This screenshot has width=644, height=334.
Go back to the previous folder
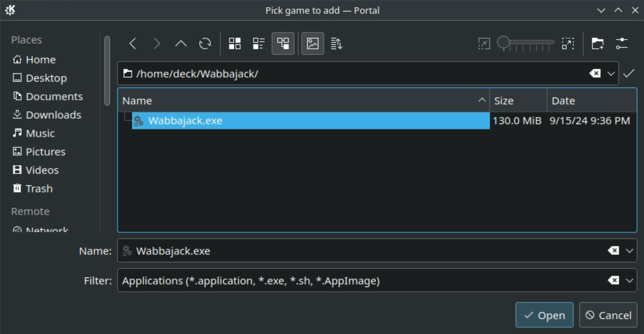click(x=133, y=44)
